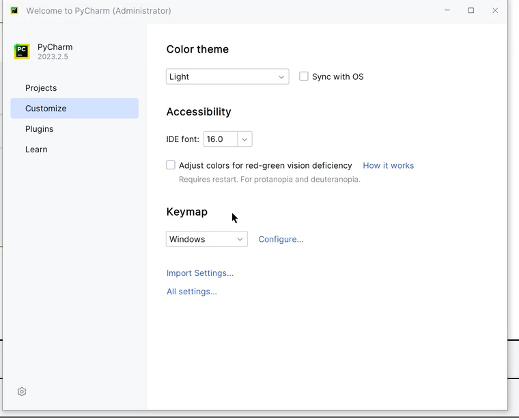Open the Keymap Windows dropdown
The image size is (519, 420).
(206, 239)
